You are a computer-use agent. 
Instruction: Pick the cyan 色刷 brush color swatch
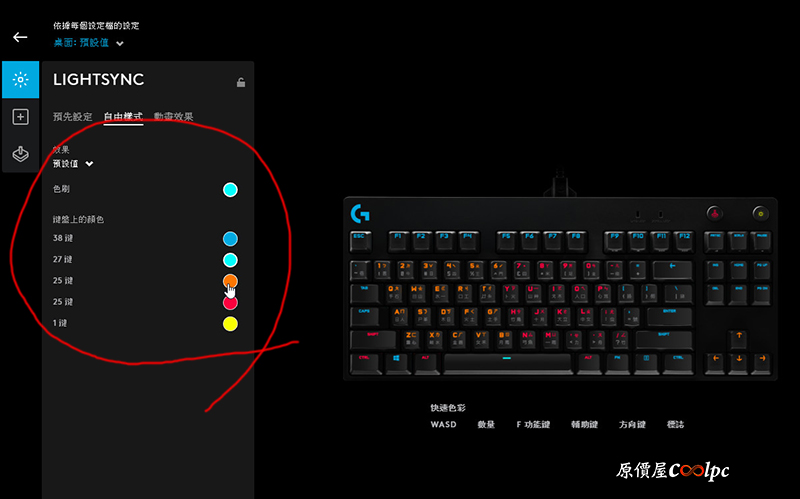[x=230, y=190]
